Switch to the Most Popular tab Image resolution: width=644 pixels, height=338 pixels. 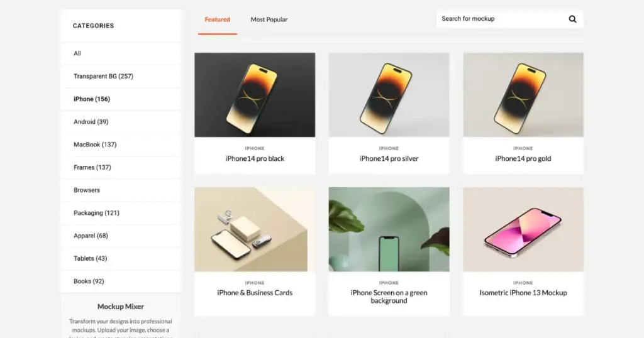269,19
